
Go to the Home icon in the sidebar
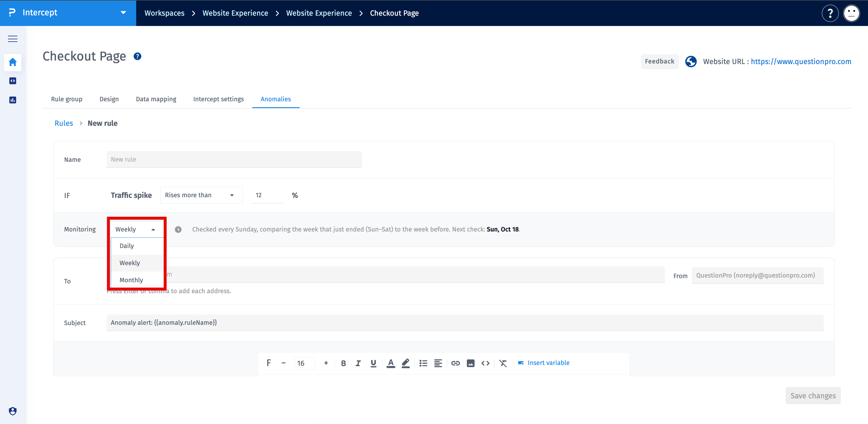12,62
